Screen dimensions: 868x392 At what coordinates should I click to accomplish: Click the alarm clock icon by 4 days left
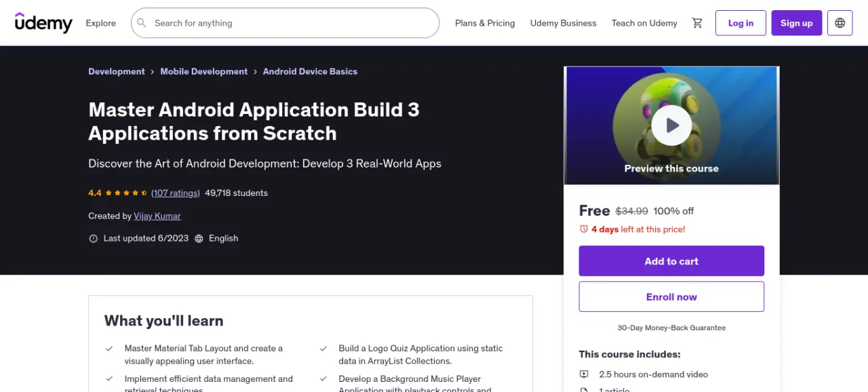coord(584,229)
